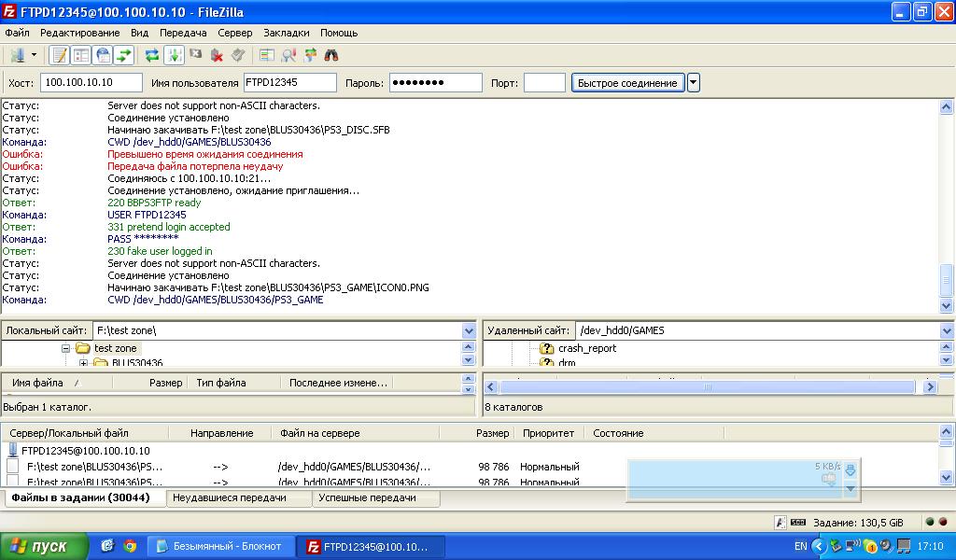This screenshot has width=956, height=560.
Task: Select the crash_report folder in remote tree
Action: 587,348
